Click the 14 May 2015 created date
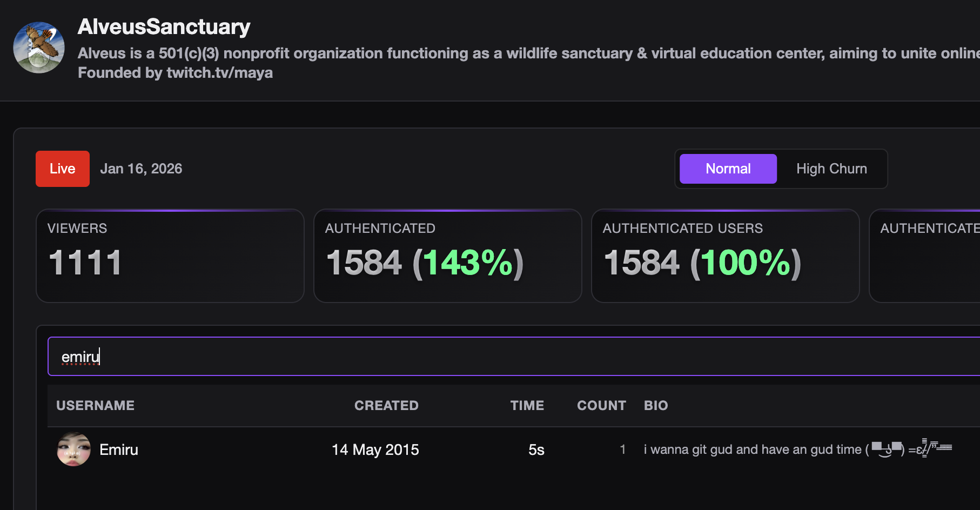This screenshot has height=510, width=980. tap(375, 449)
